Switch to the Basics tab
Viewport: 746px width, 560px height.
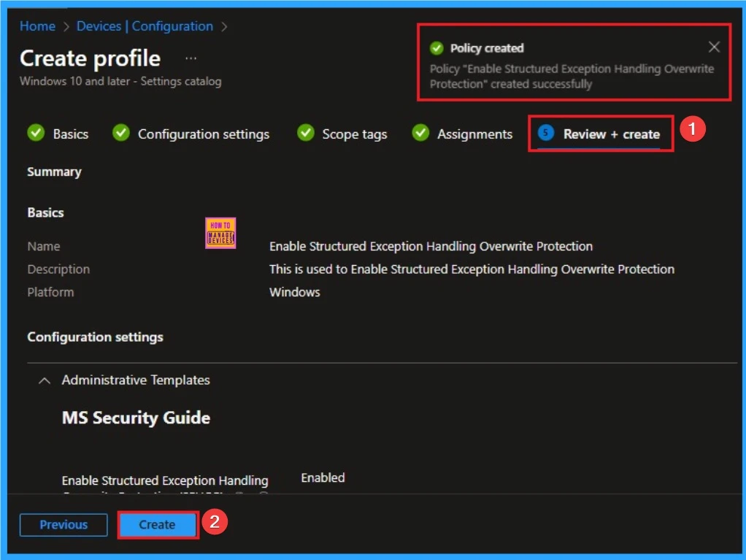(71, 134)
